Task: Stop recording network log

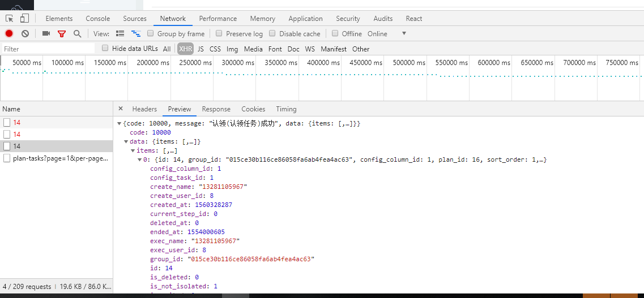Action: [9, 34]
